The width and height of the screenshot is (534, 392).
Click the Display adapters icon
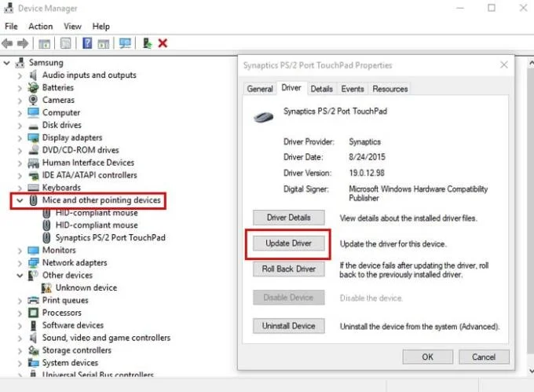pos(33,137)
